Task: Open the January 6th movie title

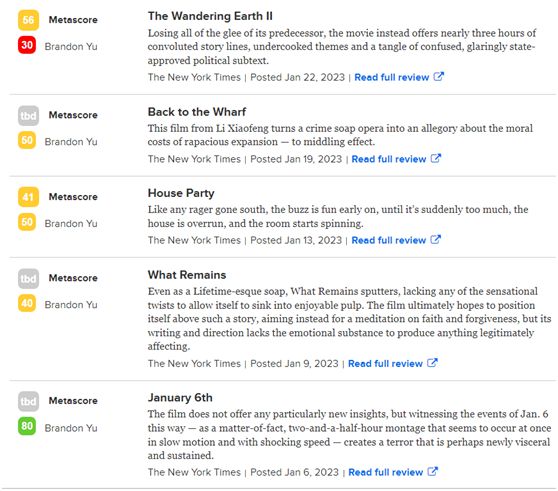Action: click(180, 397)
